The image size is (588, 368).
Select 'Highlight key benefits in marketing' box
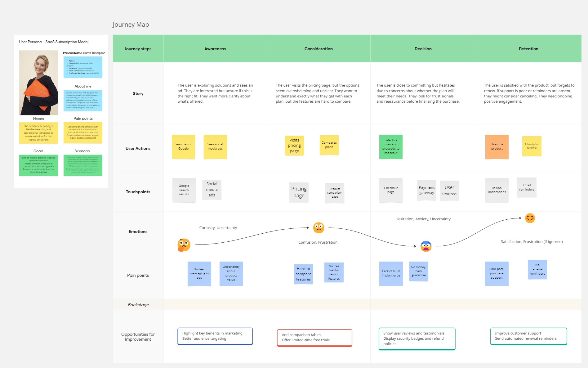click(215, 336)
